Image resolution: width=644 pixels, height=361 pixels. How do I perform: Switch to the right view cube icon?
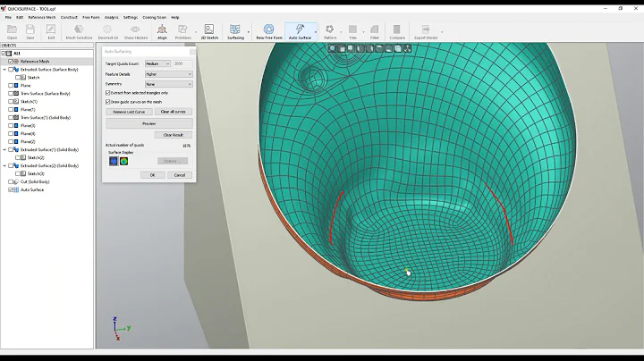tap(369, 48)
